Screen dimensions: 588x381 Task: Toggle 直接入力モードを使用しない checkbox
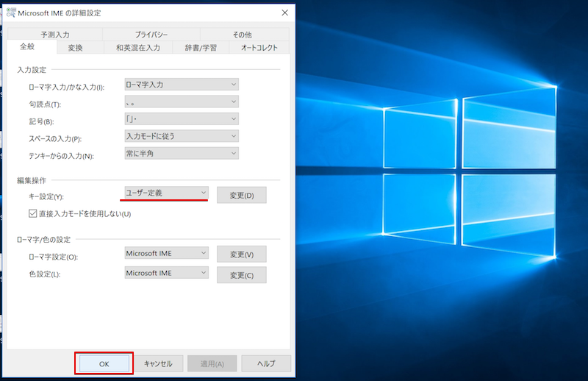point(32,214)
